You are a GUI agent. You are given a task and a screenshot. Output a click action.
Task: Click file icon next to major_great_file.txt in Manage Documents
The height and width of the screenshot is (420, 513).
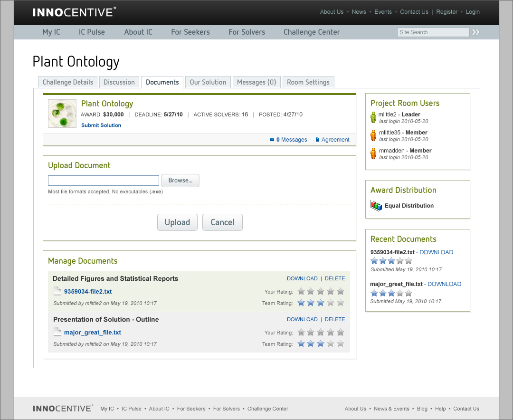pos(57,332)
